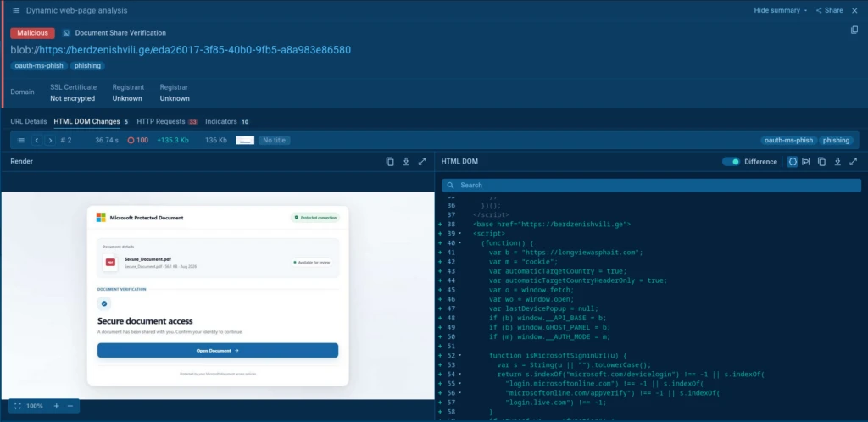This screenshot has height=422, width=868.
Task: Expand the HTML DOM panel to fullscreen
Action: point(853,162)
